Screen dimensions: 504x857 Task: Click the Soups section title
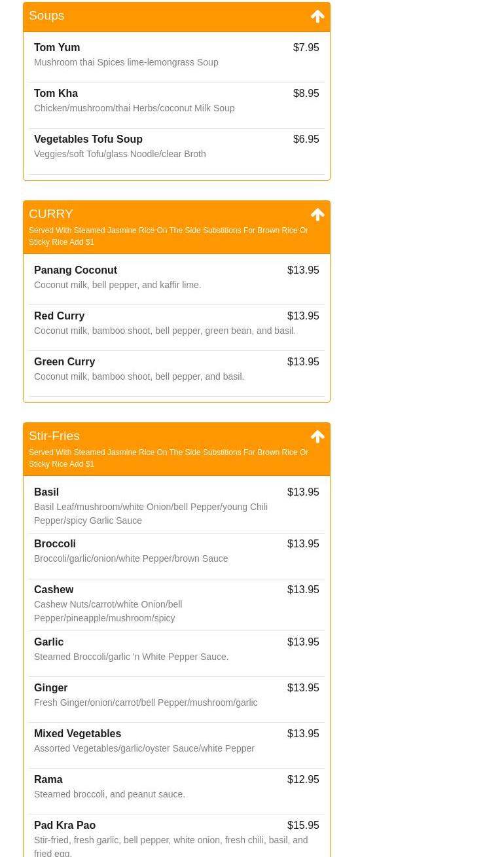pos(46,16)
